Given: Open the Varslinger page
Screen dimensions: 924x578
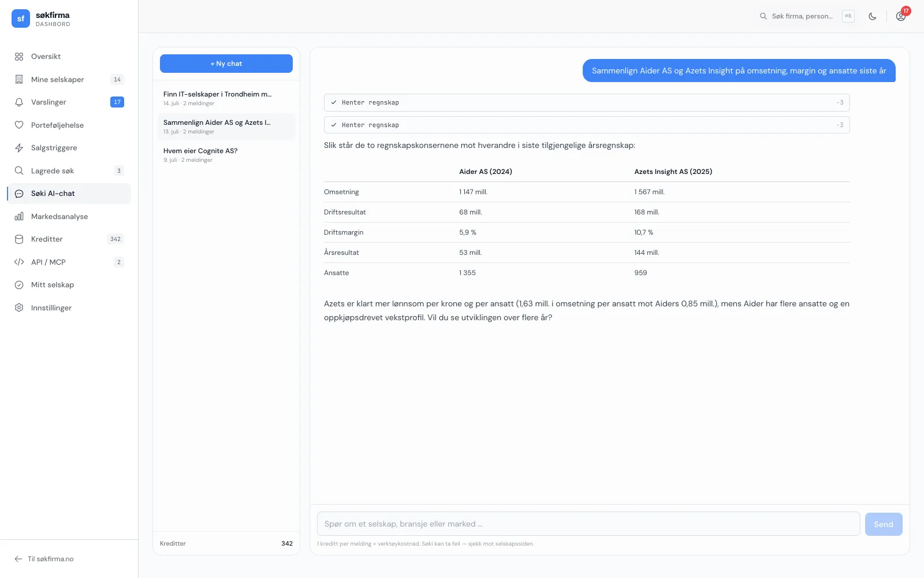Looking at the screenshot, I should click(x=69, y=102).
